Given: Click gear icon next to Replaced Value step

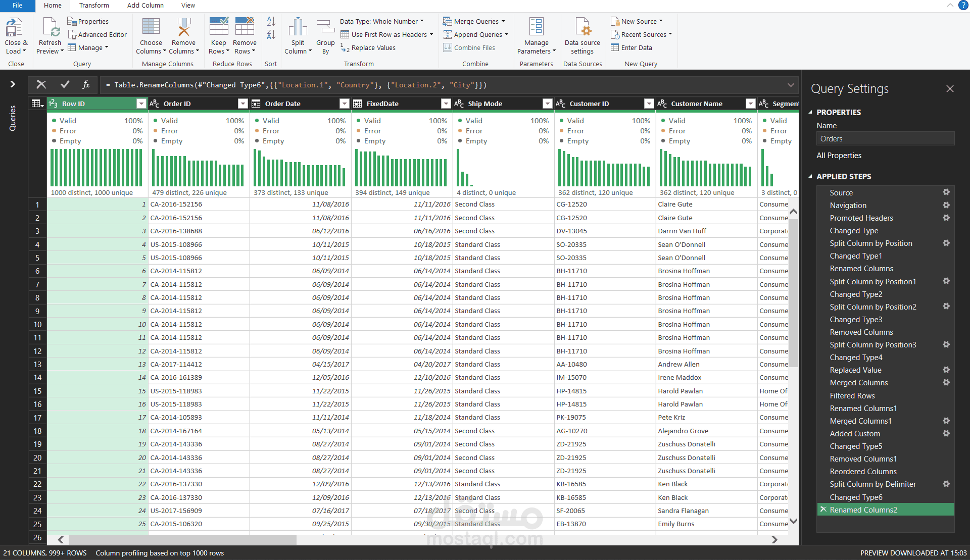Looking at the screenshot, I should click(x=946, y=370).
